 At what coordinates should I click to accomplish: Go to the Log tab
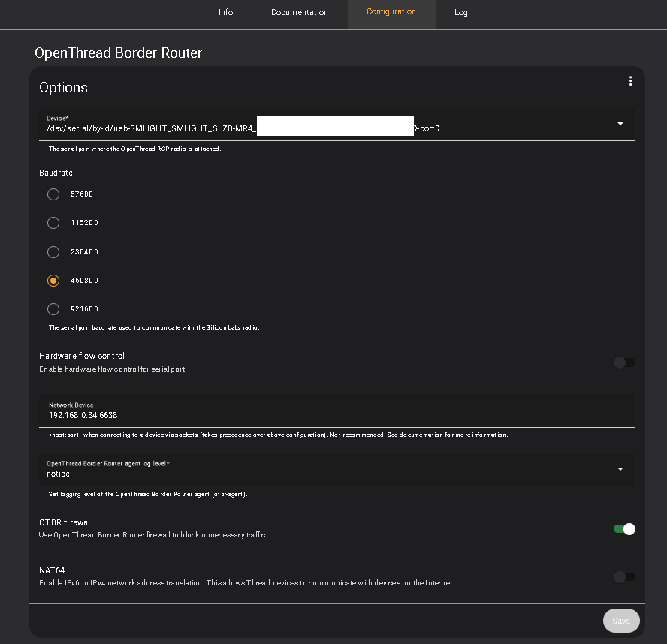point(461,13)
